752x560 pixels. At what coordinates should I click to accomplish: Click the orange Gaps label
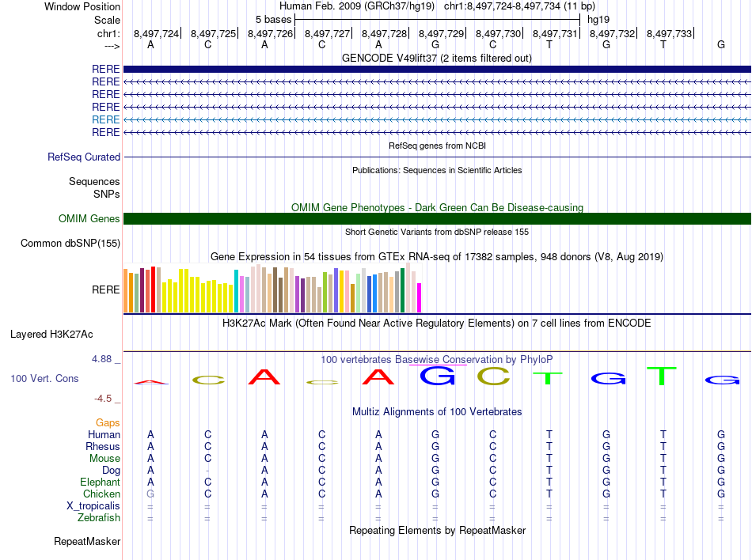pos(108,422)
